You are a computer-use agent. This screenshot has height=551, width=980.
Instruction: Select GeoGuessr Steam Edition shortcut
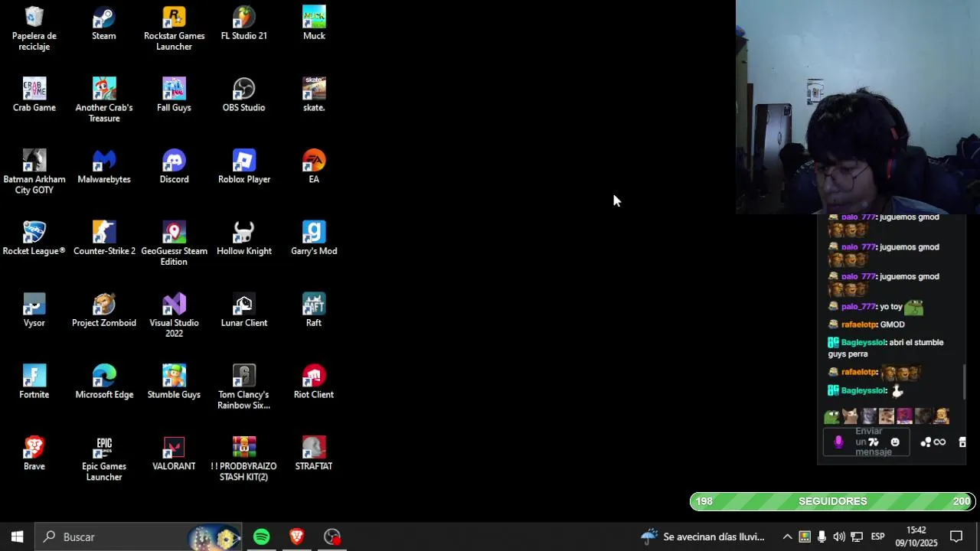[174, 244]
